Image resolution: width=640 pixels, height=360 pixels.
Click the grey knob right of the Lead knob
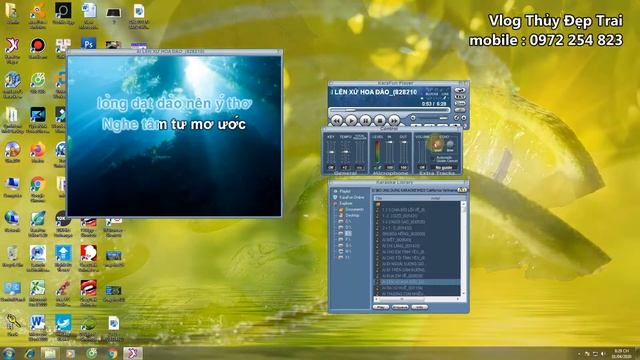click(x=450, y=144)
